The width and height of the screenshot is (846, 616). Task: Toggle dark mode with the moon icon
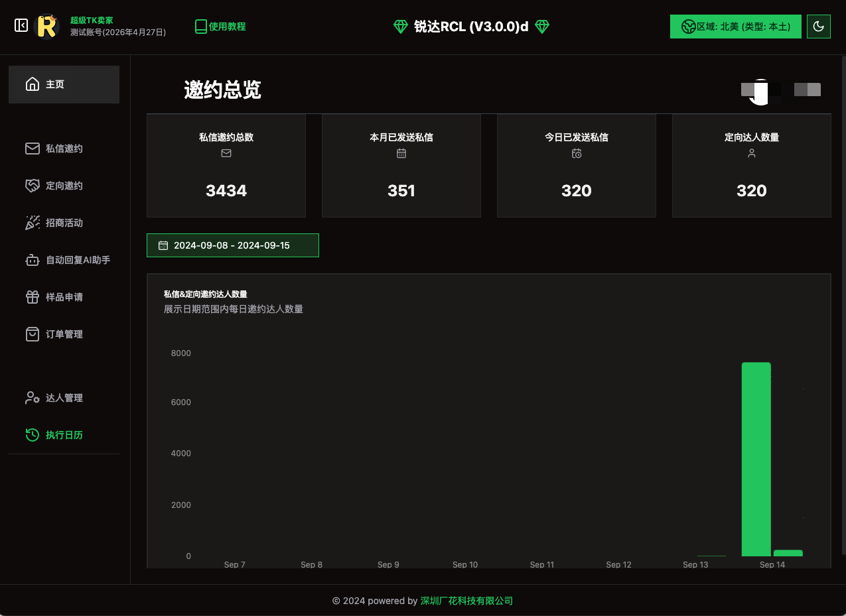(818, 27)
